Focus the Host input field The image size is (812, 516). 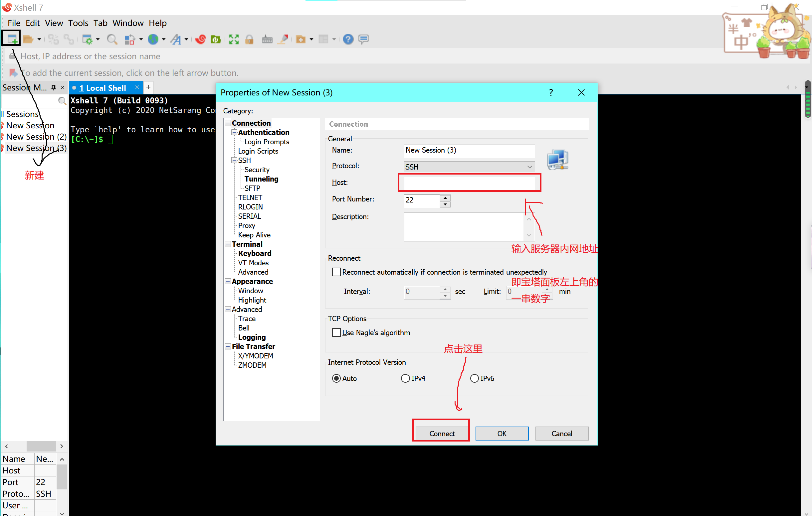pos(469,183)
